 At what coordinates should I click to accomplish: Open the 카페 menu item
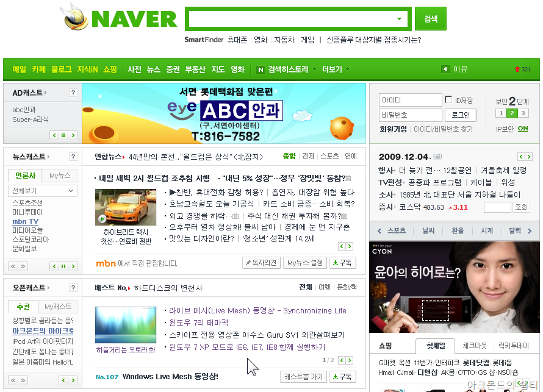coord(39,69)
